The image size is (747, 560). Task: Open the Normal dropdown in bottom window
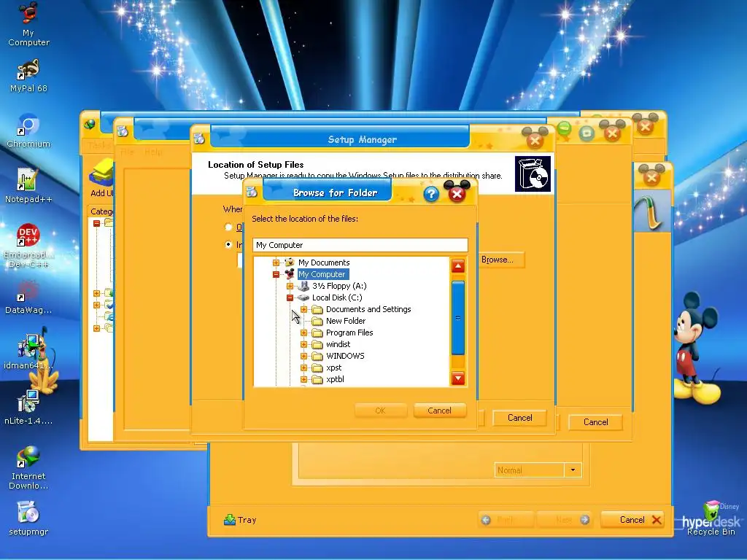tap(573, 470)
